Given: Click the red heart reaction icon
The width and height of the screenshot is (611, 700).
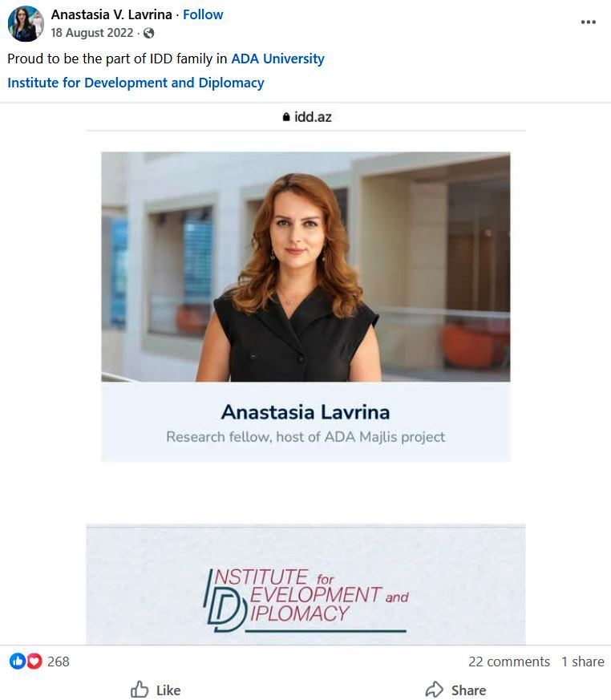Looking at the screenshot, I should point(34,662).
